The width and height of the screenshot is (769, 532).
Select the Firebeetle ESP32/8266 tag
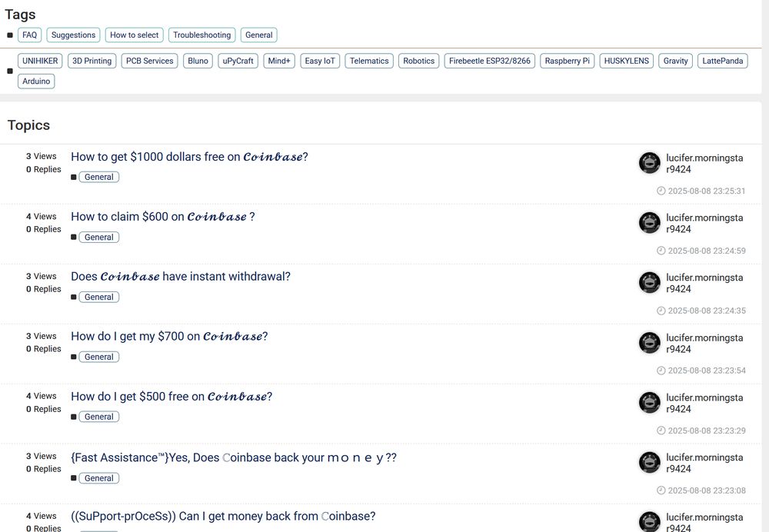click(x=489, y=61)
